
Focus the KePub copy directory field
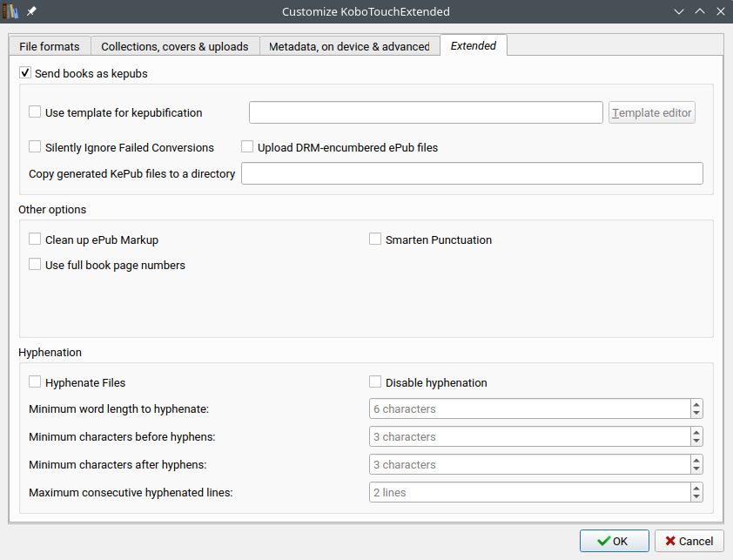coord(472,173)
